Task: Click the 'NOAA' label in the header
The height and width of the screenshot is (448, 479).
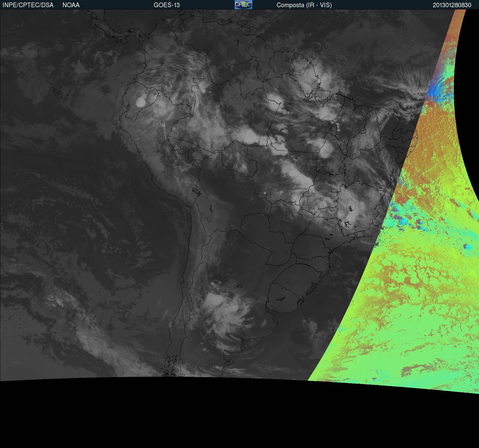Action: [x=71, y=5]
